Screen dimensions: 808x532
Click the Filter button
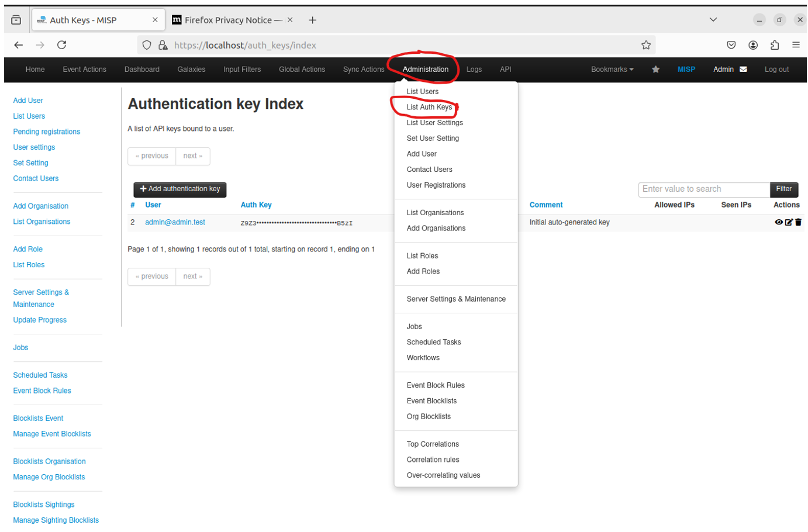point(783,189)
